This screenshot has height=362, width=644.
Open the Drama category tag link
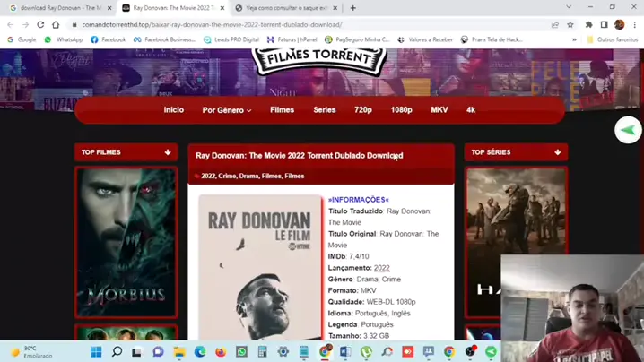point(248,177)
